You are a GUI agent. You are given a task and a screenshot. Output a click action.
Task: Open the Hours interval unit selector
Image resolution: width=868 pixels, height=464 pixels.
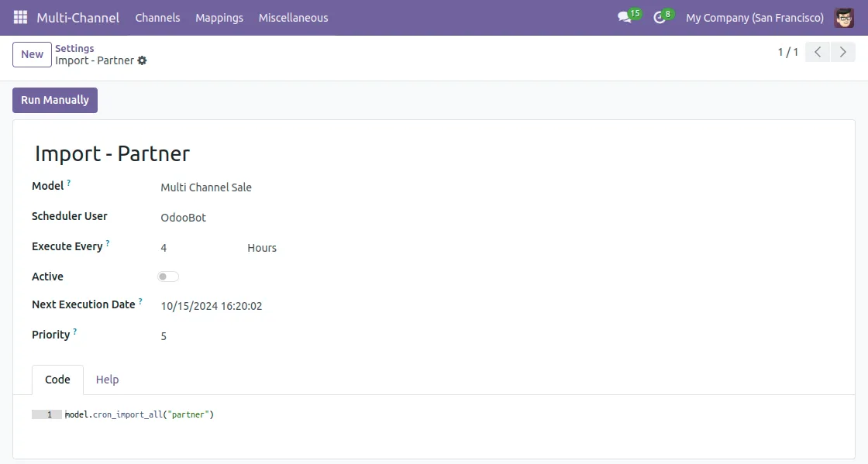[x=262, y=248]
